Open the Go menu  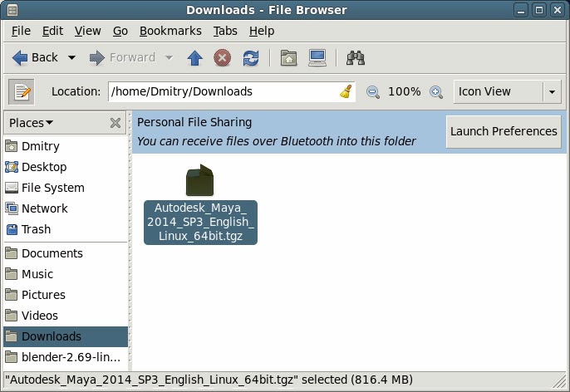120,31
